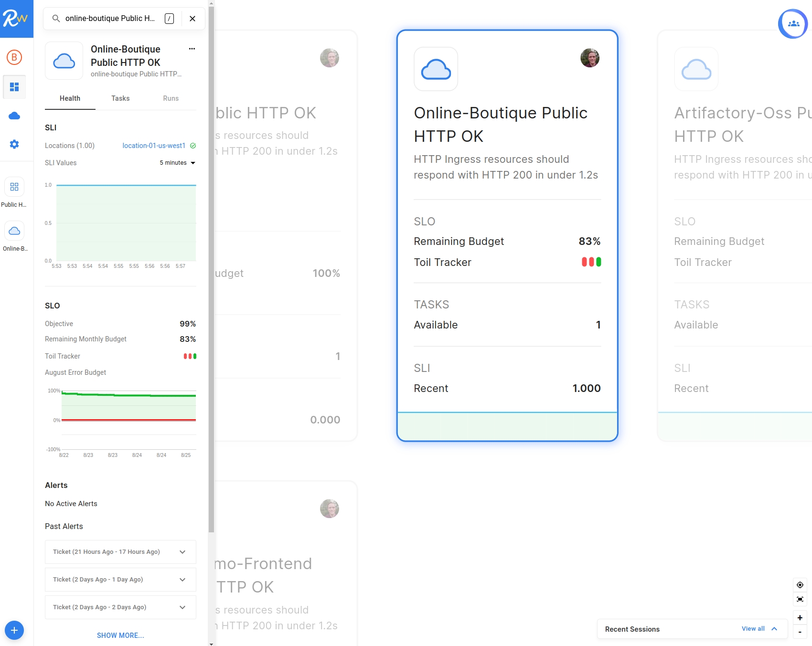Click the zoom in plus stepper button
This screenshot has height=646, width=812.
point(800,618)
